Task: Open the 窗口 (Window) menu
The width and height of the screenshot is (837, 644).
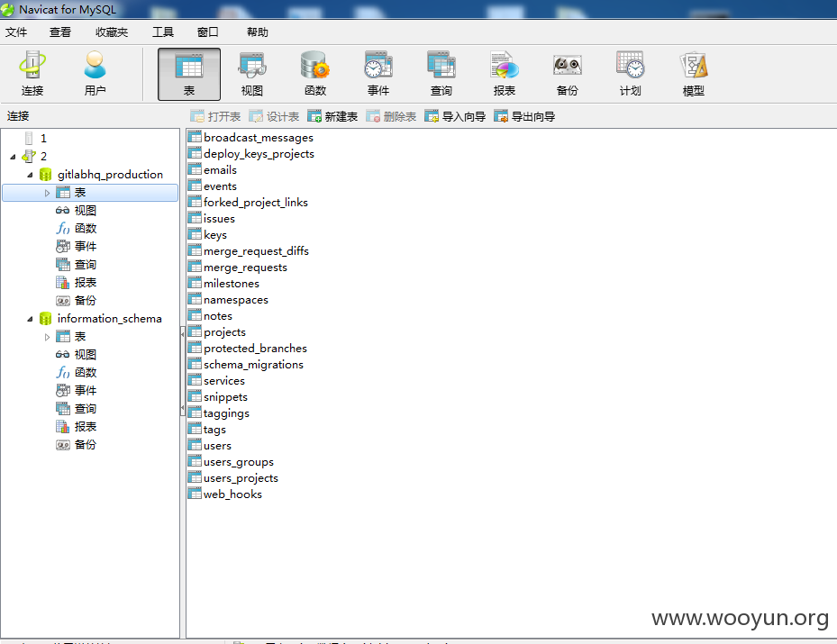Action: point(207,32)
